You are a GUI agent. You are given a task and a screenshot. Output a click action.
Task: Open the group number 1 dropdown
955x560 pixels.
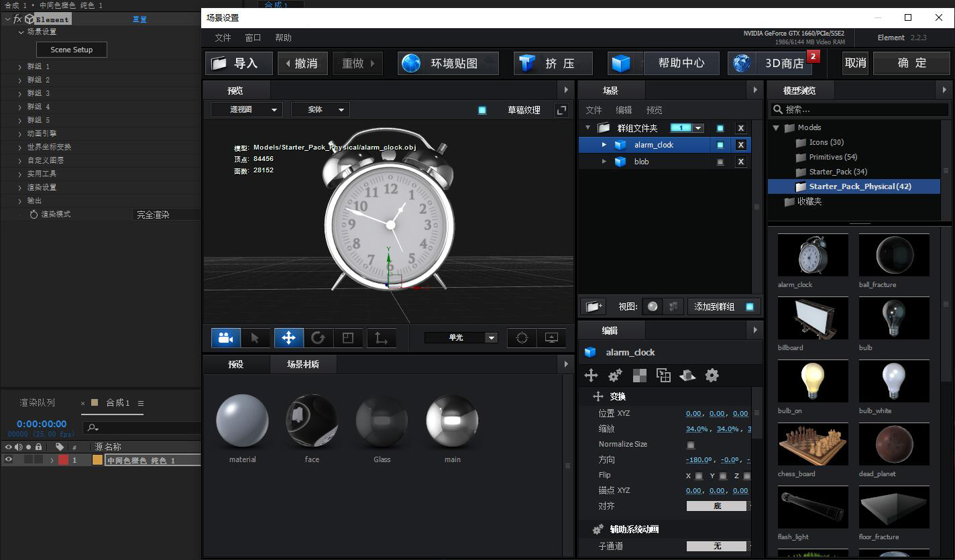pyautogui.click(x=686, y=128)
